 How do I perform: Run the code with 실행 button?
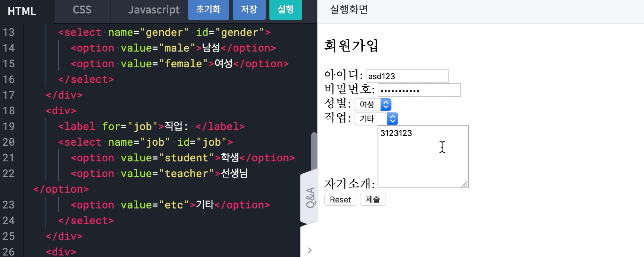(x=285, y=10)
